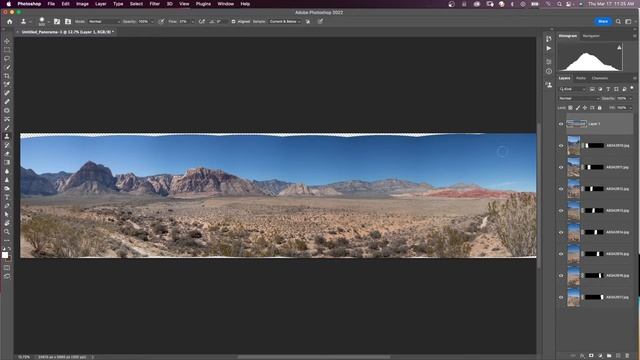
Task: Open the Apple menu
Action: (8, 4)
